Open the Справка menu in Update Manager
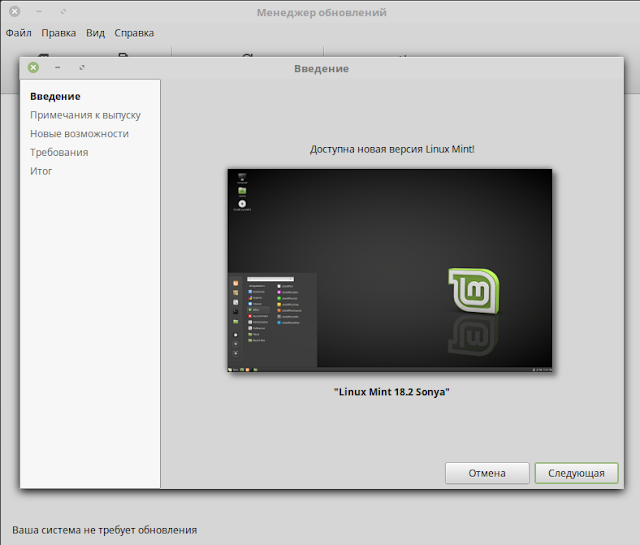 point(134,33)
